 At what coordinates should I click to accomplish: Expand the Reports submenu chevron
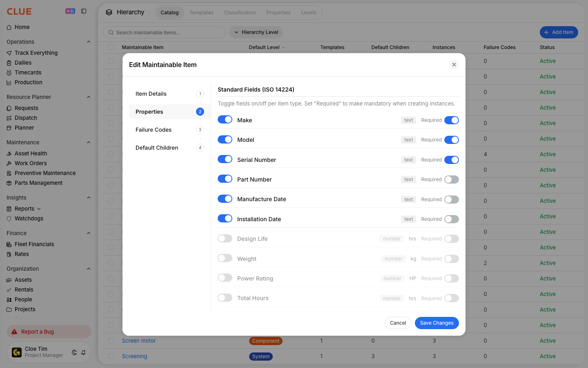[39, 209]
